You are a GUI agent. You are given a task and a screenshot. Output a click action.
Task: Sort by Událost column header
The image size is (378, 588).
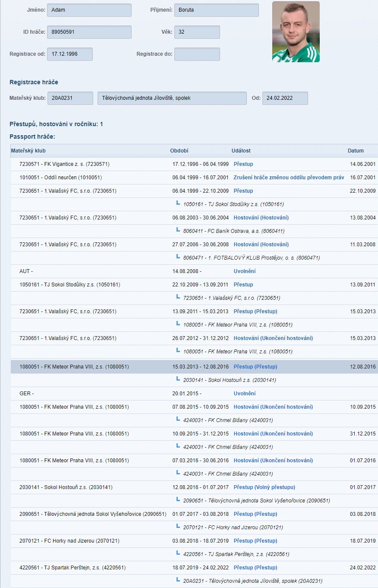pos(241,151)
